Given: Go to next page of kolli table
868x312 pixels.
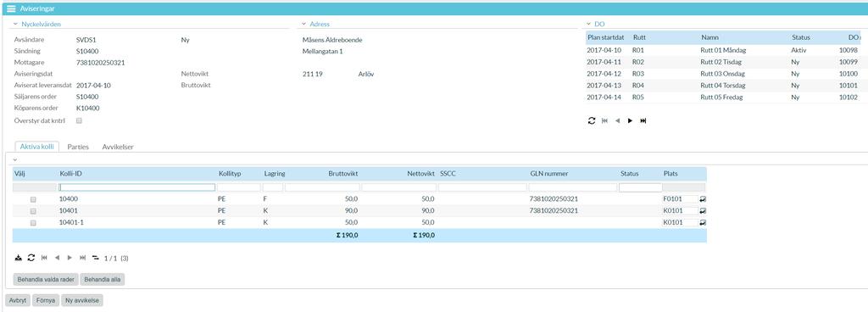Looking at the screenshot, I should pos(70,258).
